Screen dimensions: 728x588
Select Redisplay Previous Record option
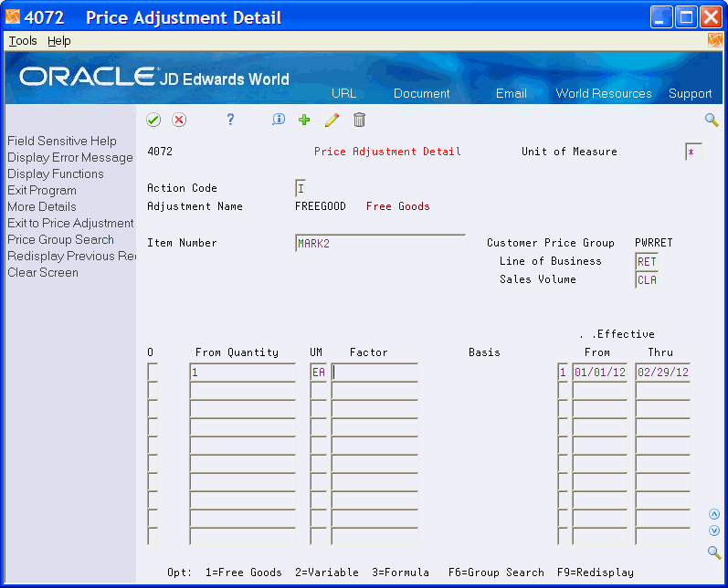click(71, 257)
